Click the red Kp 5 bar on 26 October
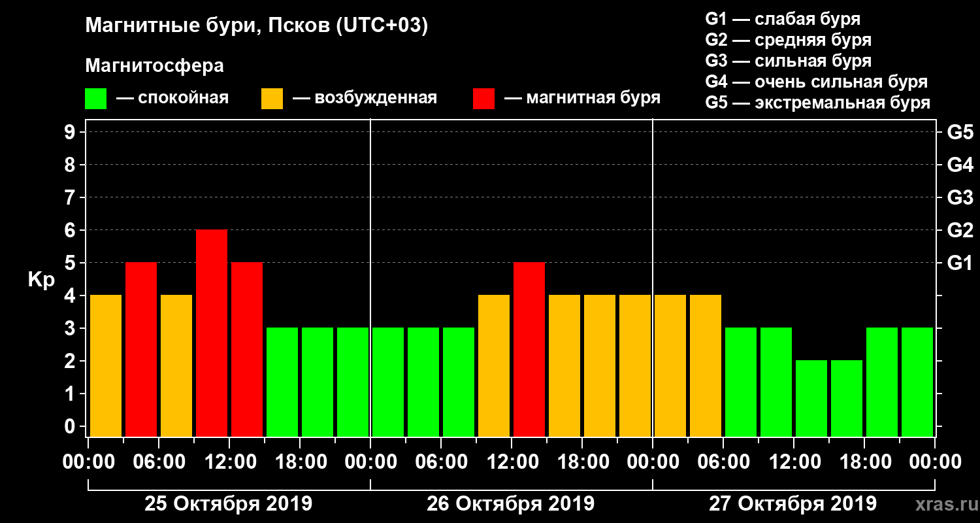Screen dimensions: 980x523 pos(529,350)
